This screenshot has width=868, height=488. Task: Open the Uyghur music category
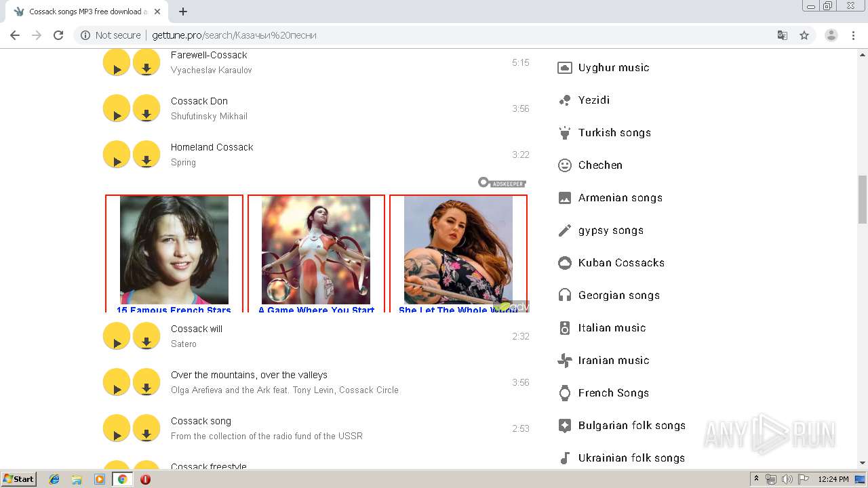[614, 68]
